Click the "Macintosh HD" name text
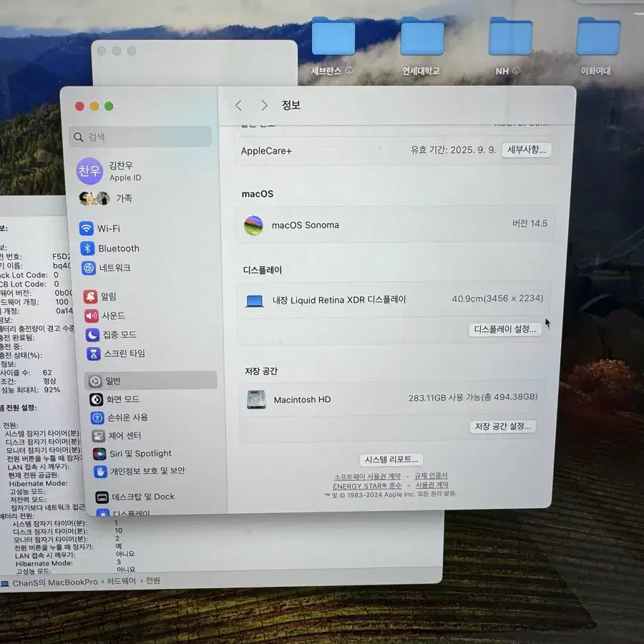This screenshot has width=644, height=644. coord(302,399)
